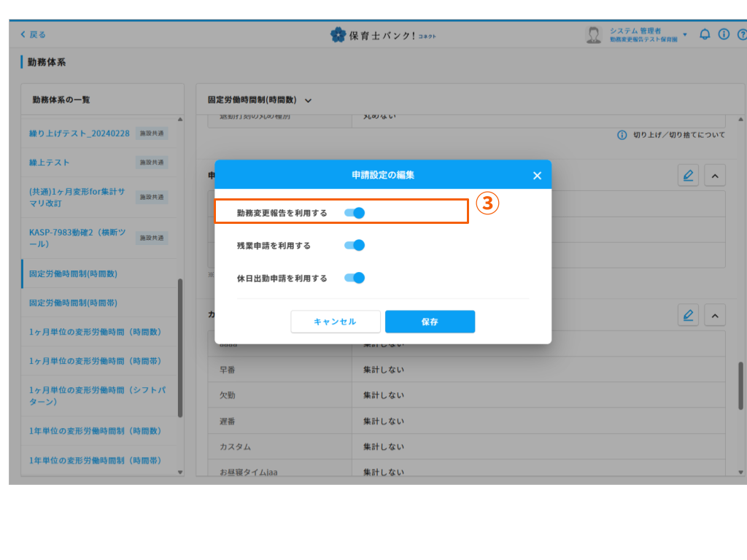Click the キャンセル button
747x560 pixels.
pyautogui.click(x=335, y=322)
